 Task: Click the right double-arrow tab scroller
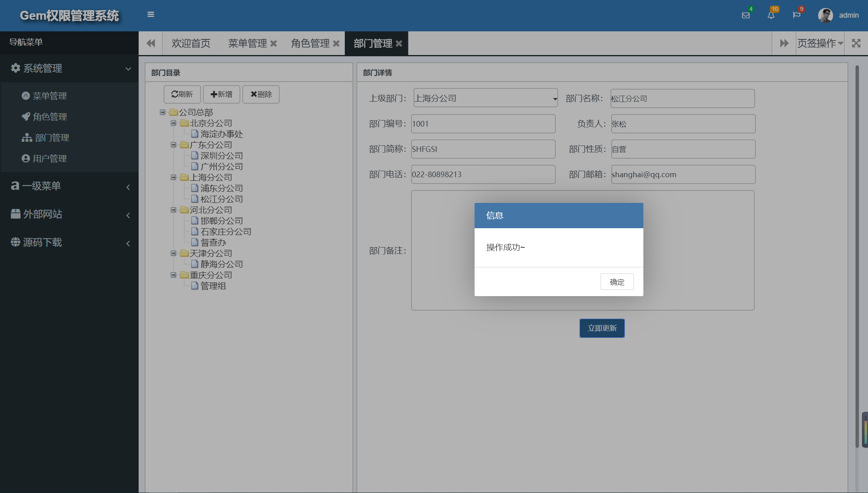[x=784, y=43]
